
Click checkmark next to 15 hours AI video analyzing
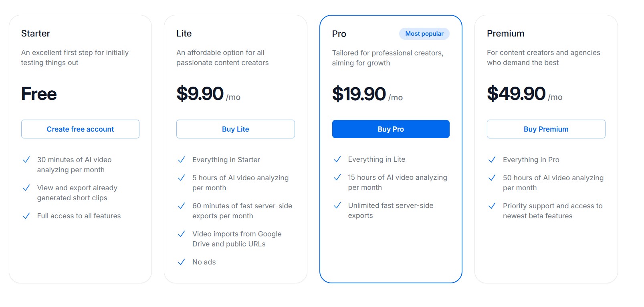(x=337, y=177)
